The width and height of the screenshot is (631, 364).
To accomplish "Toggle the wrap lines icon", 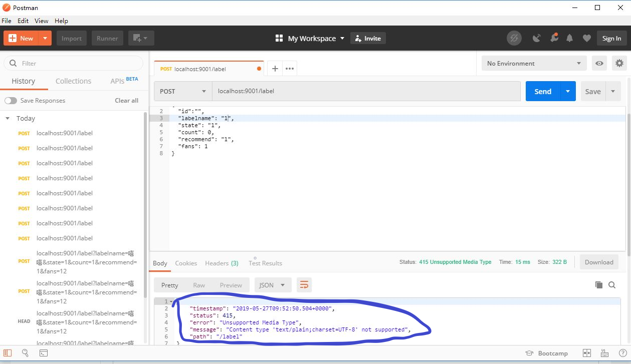I will pyautogui.click(x=304, y=285).
